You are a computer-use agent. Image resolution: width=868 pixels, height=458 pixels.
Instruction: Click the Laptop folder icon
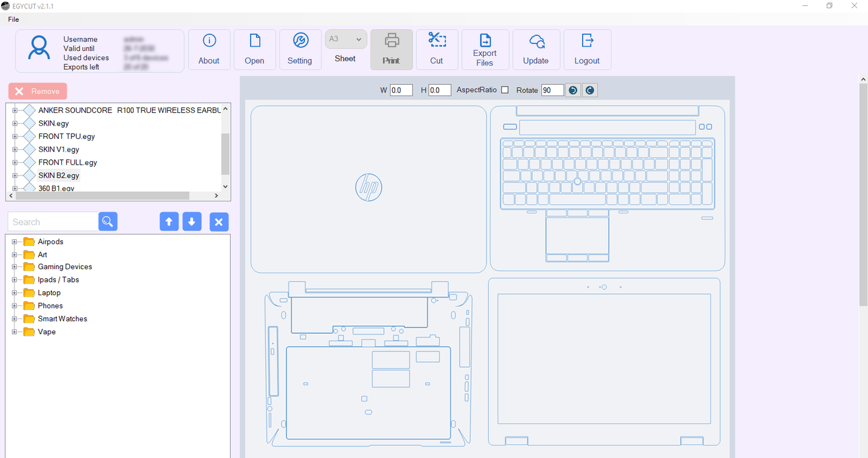(x=29, y=293)
